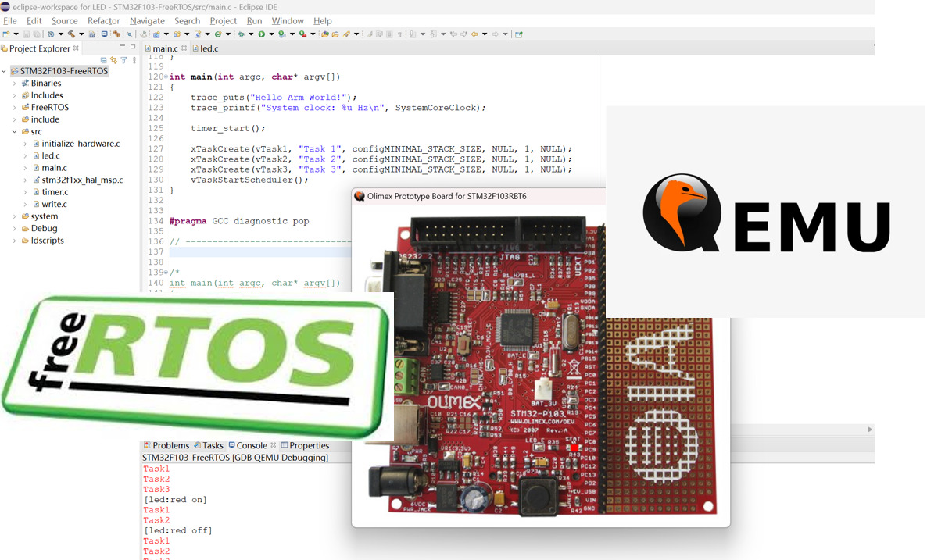Click the filter icon in Project Explorer
This screenshot has height=560, width=927.
tap(123, 61)
